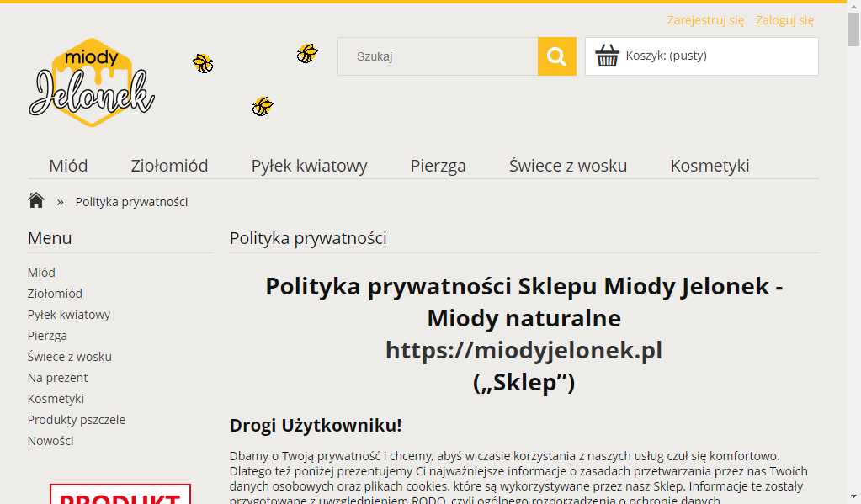This screenshot has height=504, width=861.
Task: Click the Polityka prywatności page title
Action: point(308,238)
